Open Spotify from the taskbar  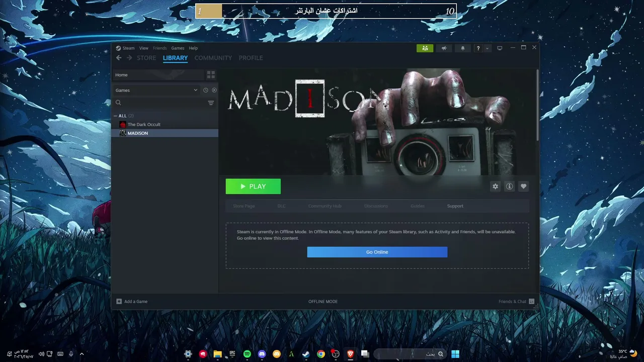click(247, 354)
